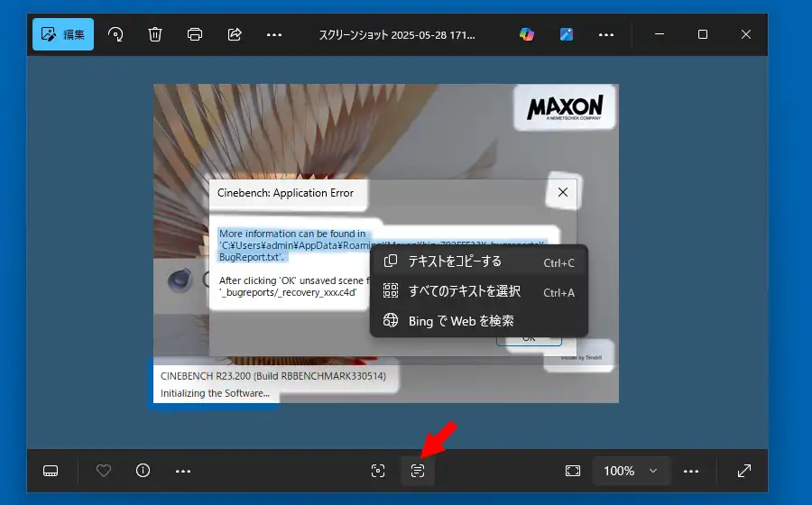Choose Bing で Web を検索 menu entry
The width and height of the screenshot is (812, 505).
479,321
